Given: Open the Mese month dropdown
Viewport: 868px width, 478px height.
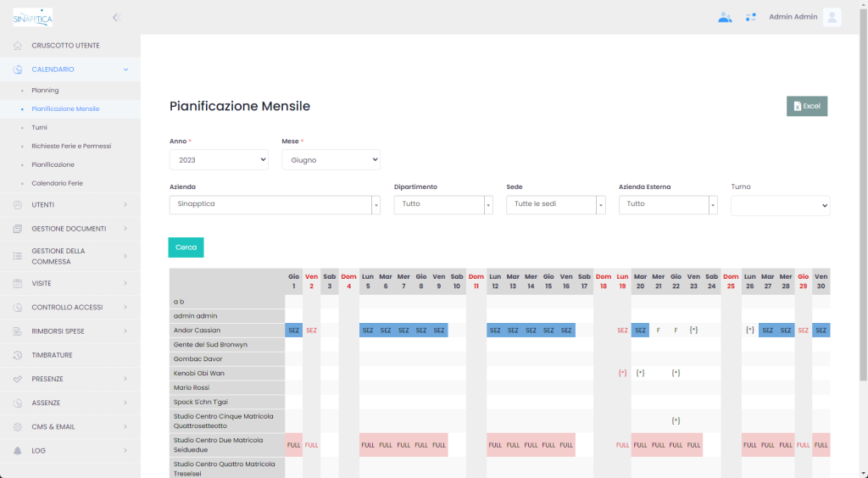Looking at the screenshot, I should [331, 159].
